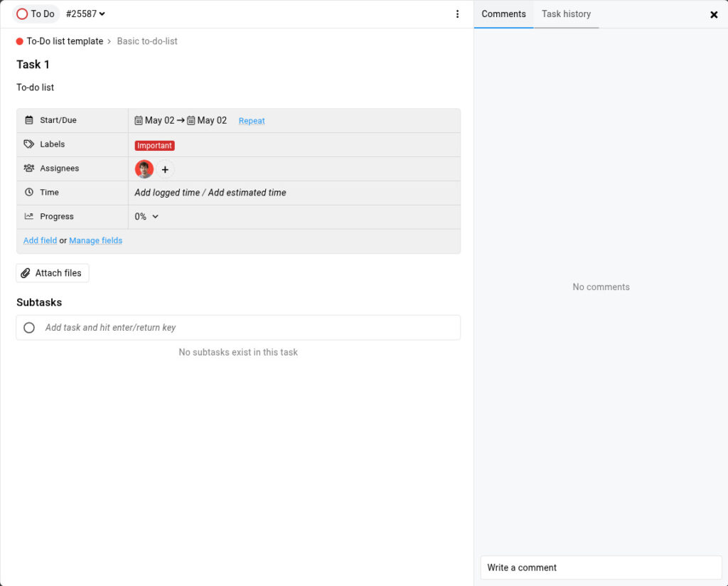Click the Start/Due calendar icon
Viewport: 728px width, 586px height.
click(x=28, y=120)
